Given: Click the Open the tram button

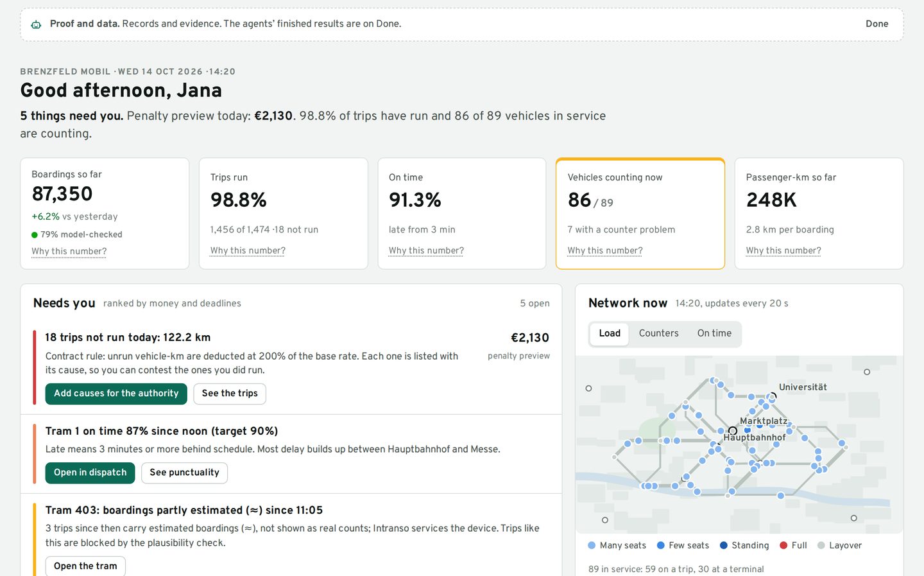Looking at the screenshot, I should coord(85,566).
